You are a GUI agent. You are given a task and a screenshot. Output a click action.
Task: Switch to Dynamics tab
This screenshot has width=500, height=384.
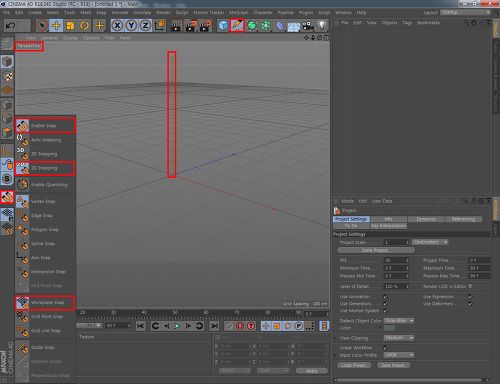426,219
